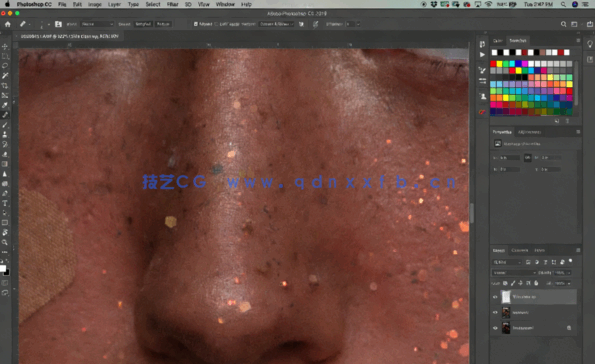Select the Gradient tool
The image size is (595, 364).
[x=5, y=164]
